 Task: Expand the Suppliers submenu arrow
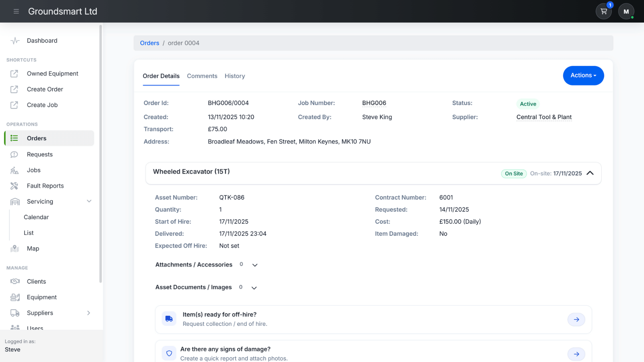point(89,313)
